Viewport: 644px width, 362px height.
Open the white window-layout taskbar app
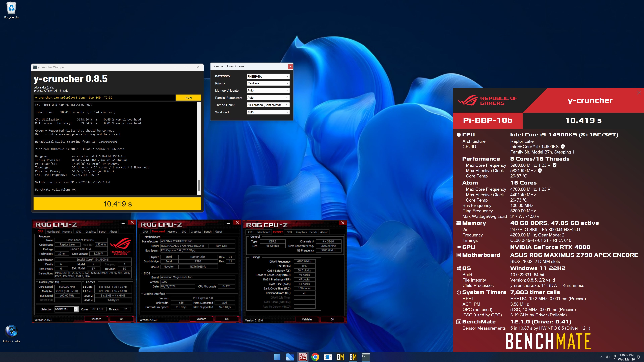click(328, 357)
